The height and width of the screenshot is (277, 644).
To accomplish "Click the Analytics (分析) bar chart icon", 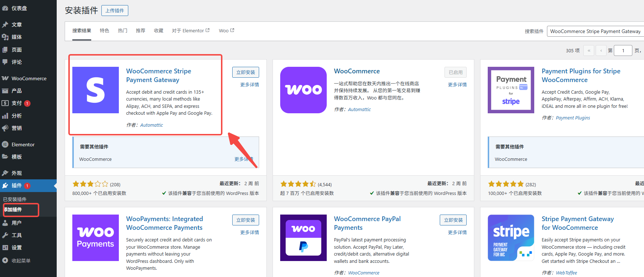I will [5, 116].
